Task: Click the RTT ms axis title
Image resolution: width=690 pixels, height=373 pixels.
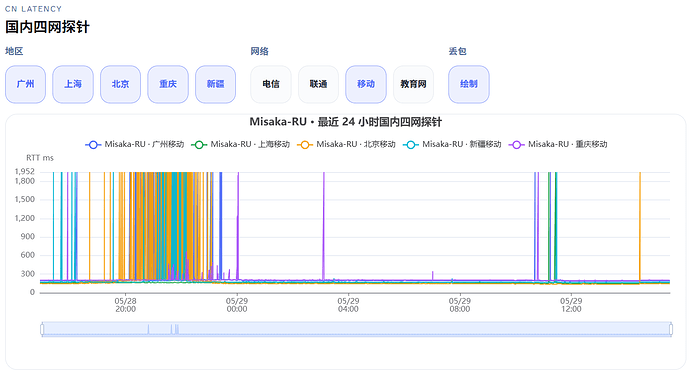Action: pyautogui.click(x=40, y=158)
